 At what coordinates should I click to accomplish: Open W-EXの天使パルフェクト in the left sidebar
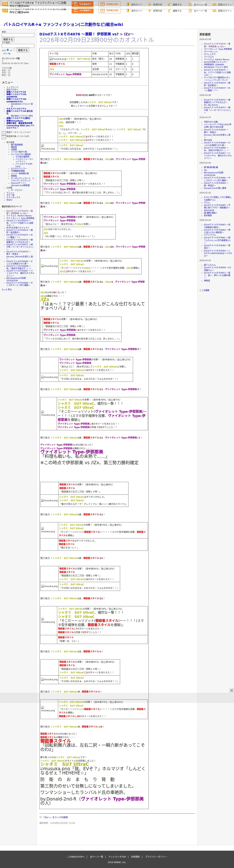(x=18, y=227)
